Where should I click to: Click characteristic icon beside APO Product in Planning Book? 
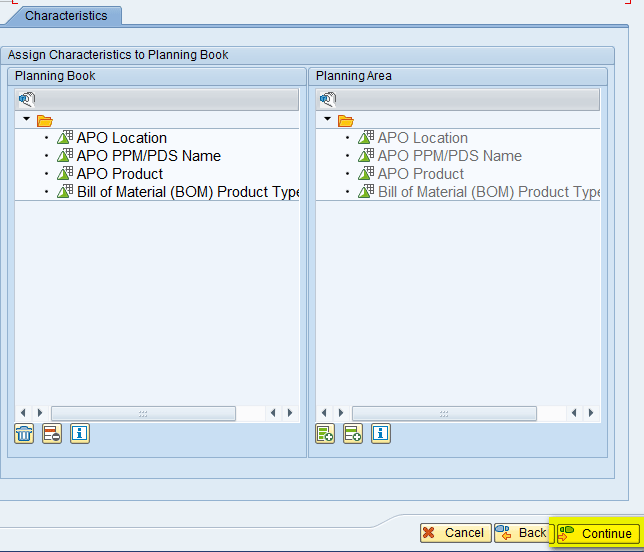coord(65,173)
